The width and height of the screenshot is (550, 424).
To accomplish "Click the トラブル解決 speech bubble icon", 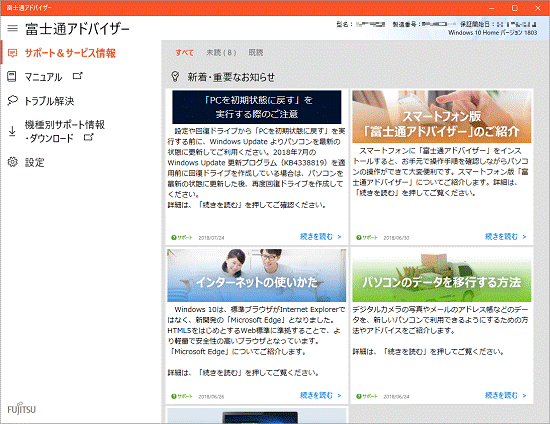I will pos(12,101).
